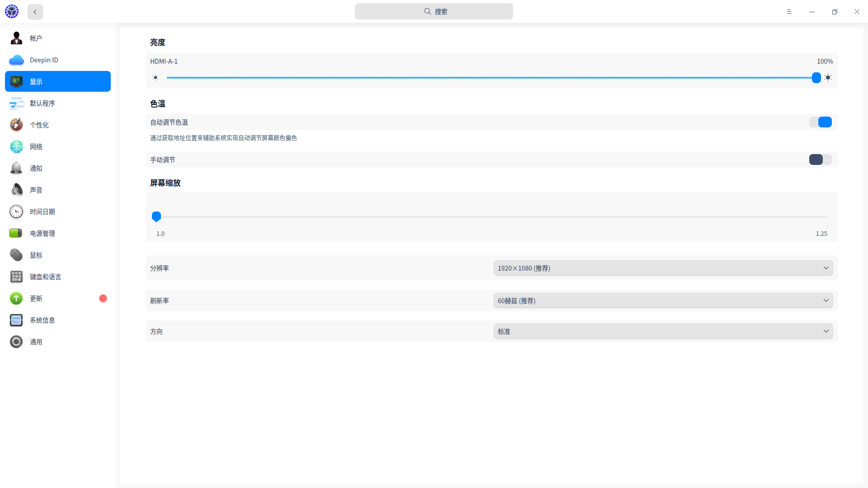Open the Deepin ID cloud icon

[x=16, y=60]
